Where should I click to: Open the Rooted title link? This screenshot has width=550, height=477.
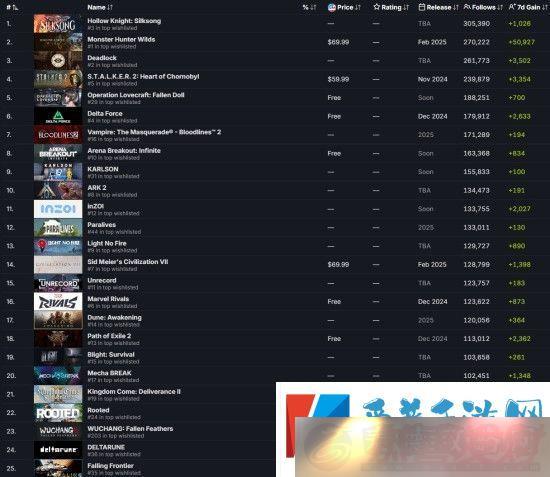pyautogui.click(x=98, y=410)
